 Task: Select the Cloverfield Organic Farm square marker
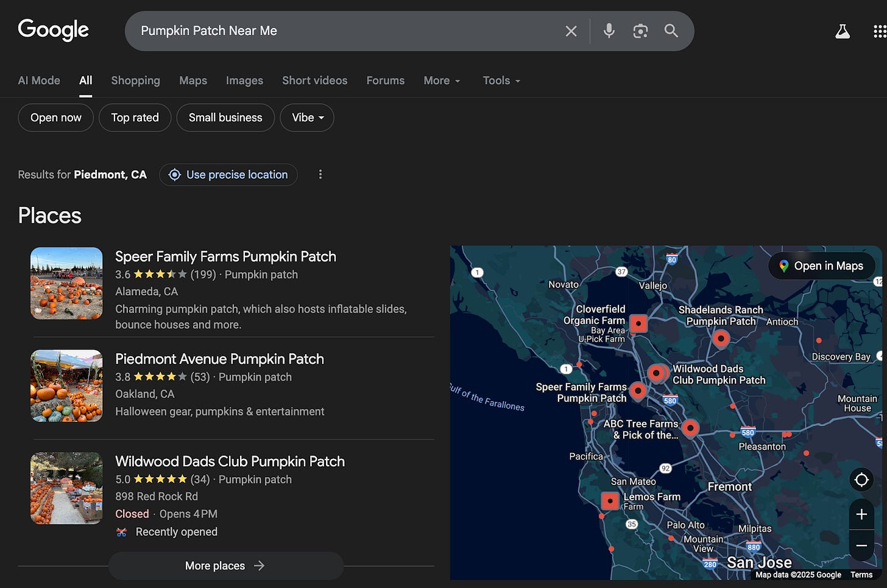click(638, 323)
